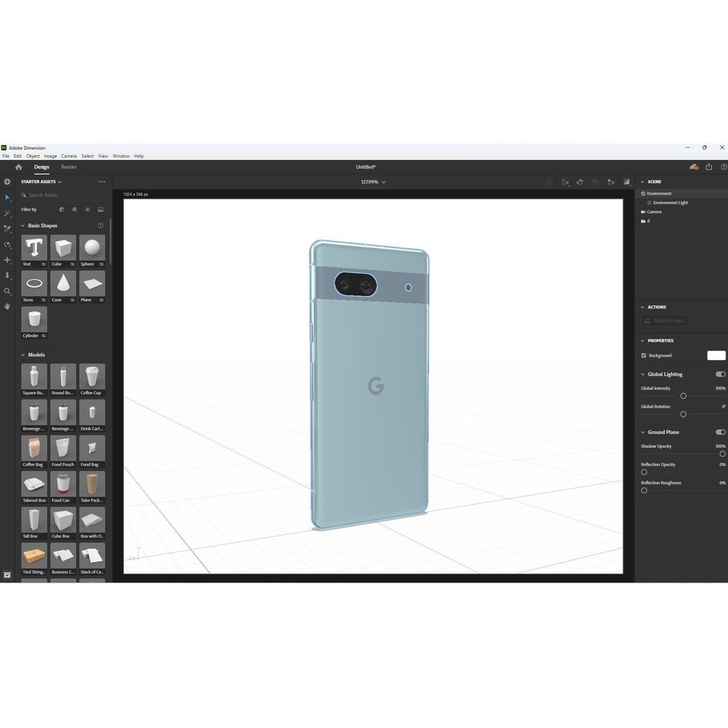Add the Coffee Cup model thumbnail
The image size is (728, 728).
click(x=92, y=377)
